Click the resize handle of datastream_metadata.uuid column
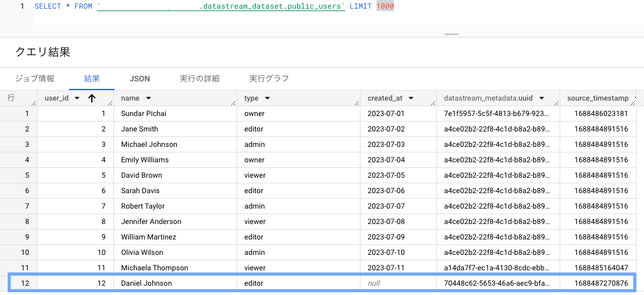 tap(556, 103)
